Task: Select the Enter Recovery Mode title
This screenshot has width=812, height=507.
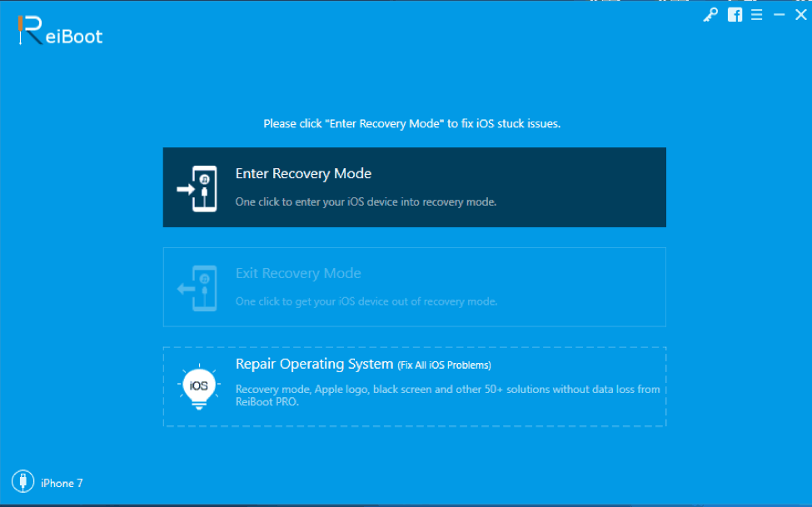Action: pyautogui.click(x=303, y=173)
